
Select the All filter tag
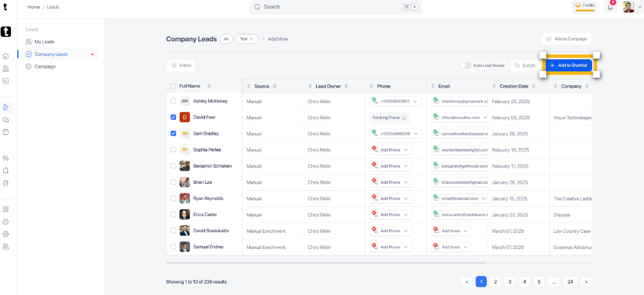point(226,39)
